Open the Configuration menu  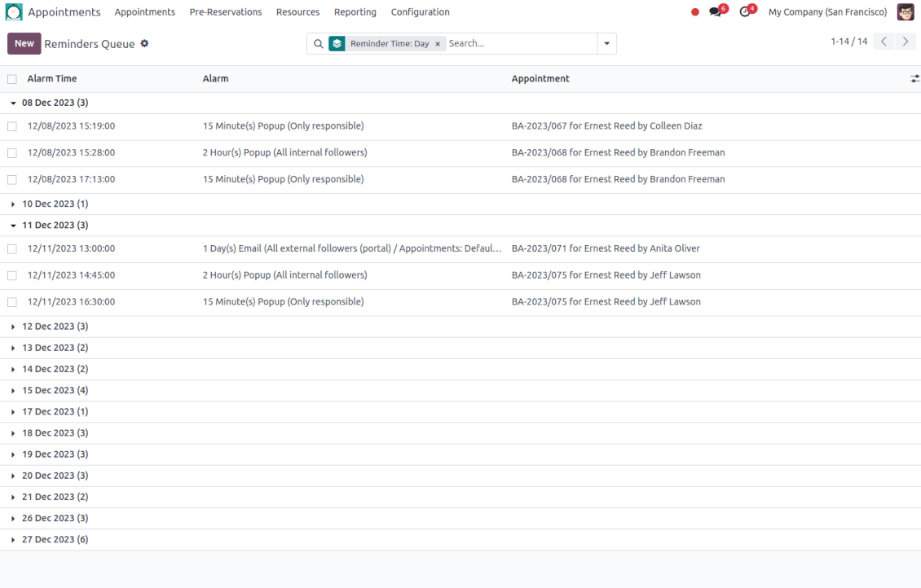click(420, 12)
